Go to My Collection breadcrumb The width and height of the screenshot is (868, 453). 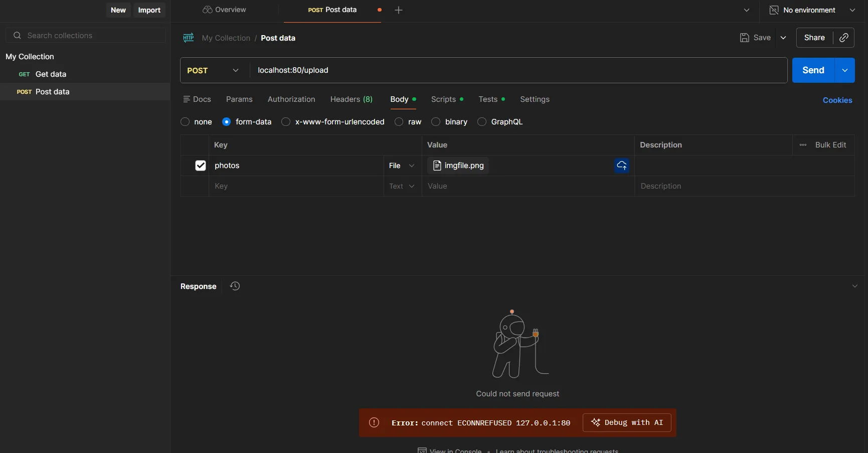(x=226, y=38)
